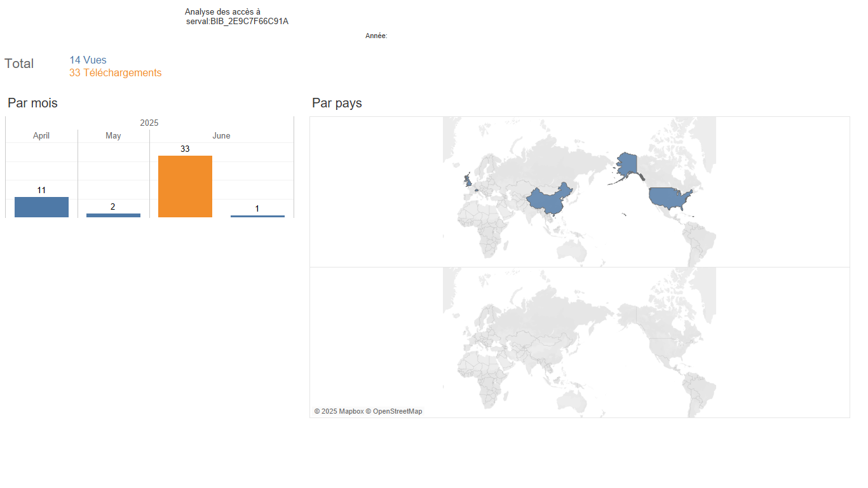This screenshot has height=488, width=868.
Task: Select the contiguous United States on upper map
Action: click(668, 198)
